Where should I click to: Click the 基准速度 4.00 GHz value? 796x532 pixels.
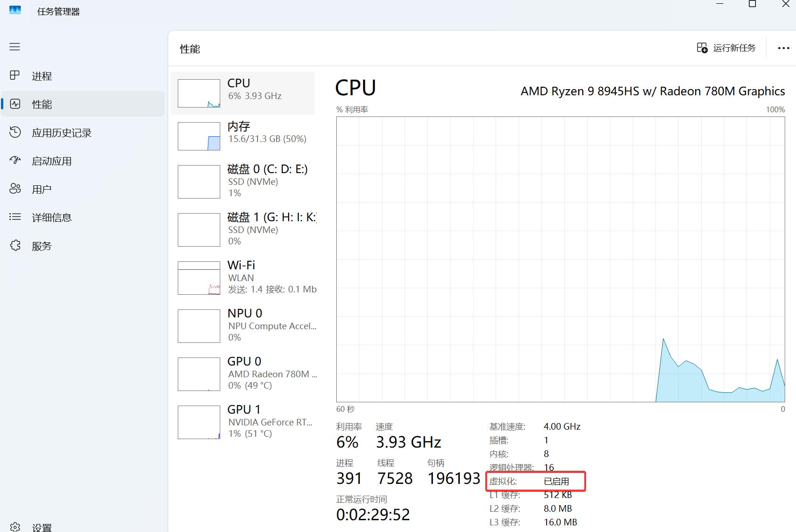point(562,426)
